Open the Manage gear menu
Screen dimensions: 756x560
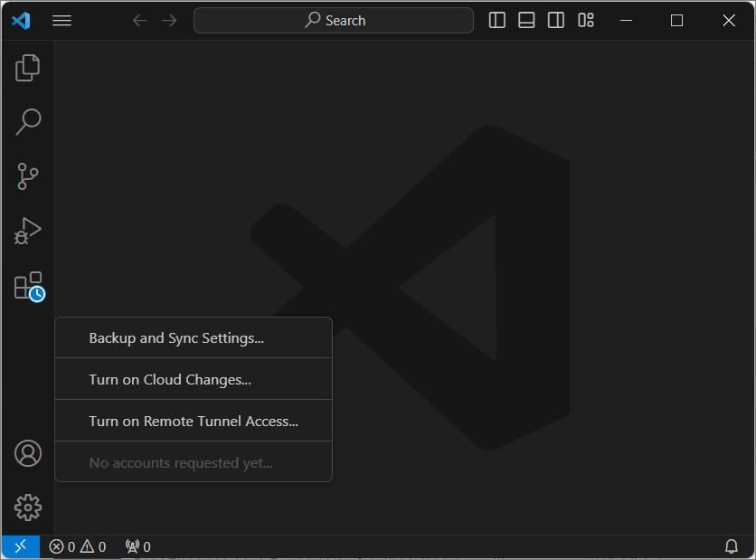[28, 508]
